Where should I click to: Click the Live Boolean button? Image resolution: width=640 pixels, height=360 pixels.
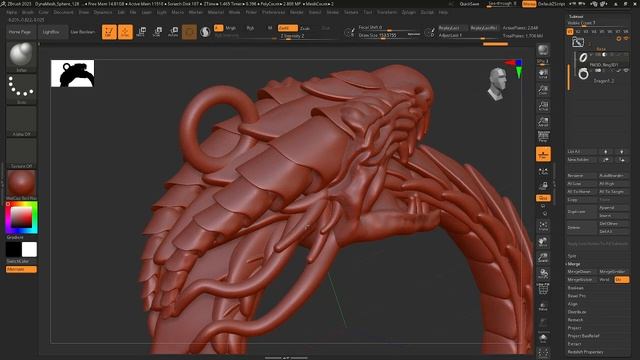point(83,32)
